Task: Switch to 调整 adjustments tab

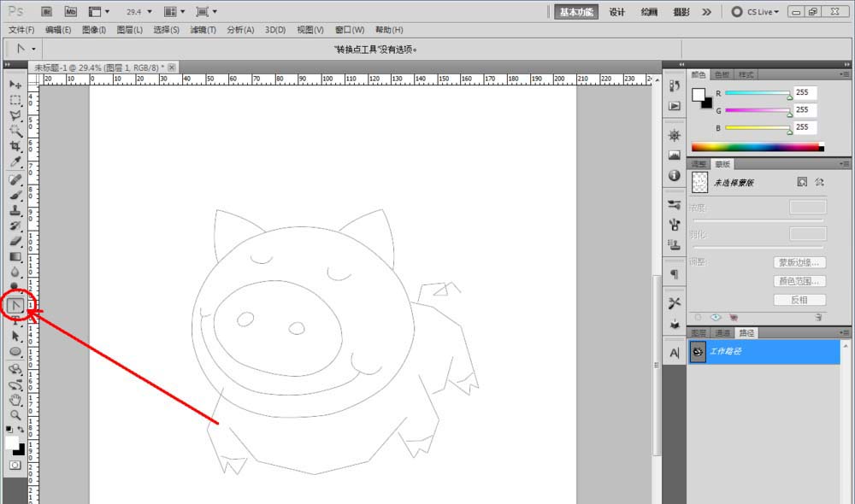Action: 699,164
